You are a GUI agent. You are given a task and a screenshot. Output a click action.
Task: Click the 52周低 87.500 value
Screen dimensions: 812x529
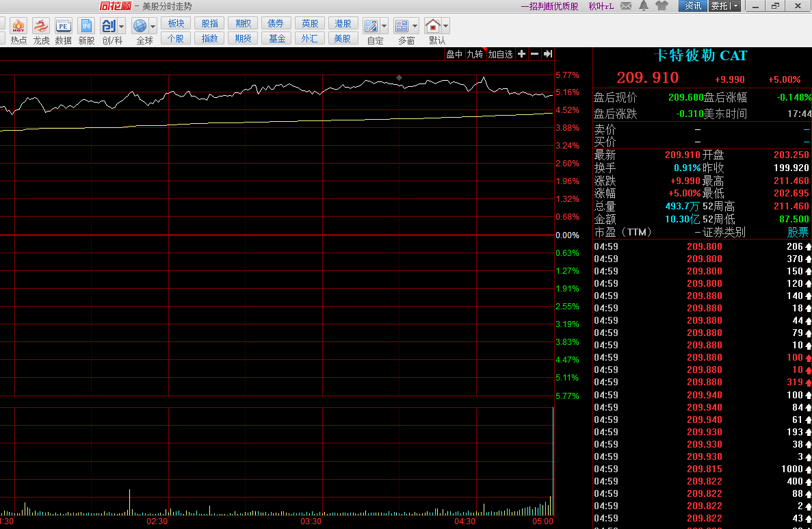tap(794, 219)
